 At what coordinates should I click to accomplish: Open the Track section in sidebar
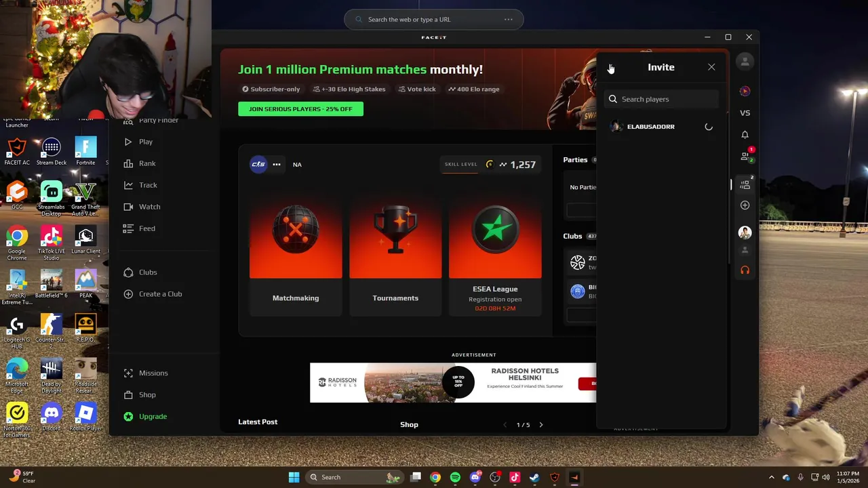140,185
